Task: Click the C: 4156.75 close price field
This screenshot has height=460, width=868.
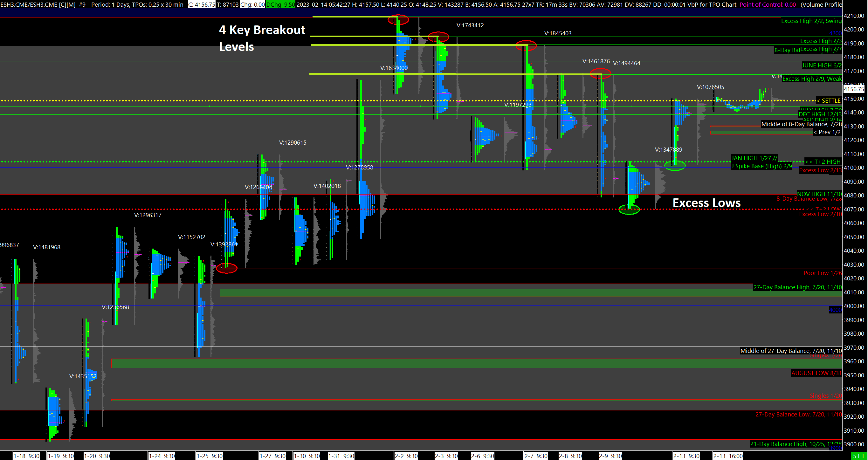Action: (x=202, y=5)
